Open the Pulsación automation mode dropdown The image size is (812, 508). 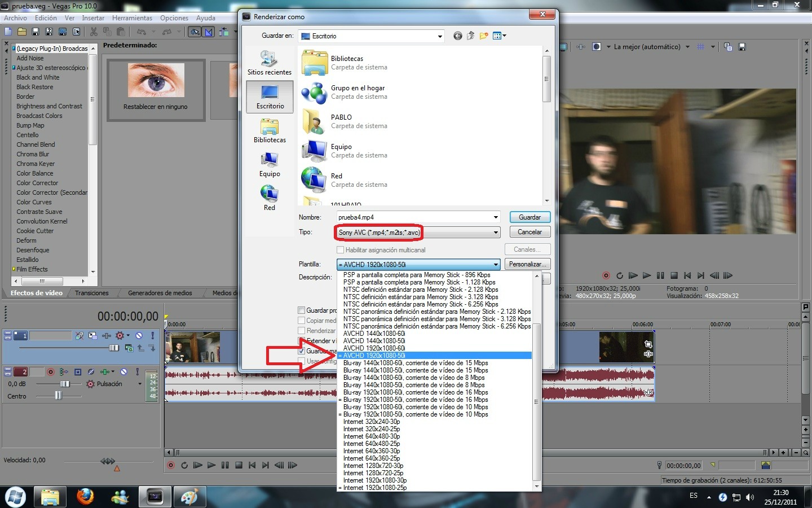click(140, 384)
